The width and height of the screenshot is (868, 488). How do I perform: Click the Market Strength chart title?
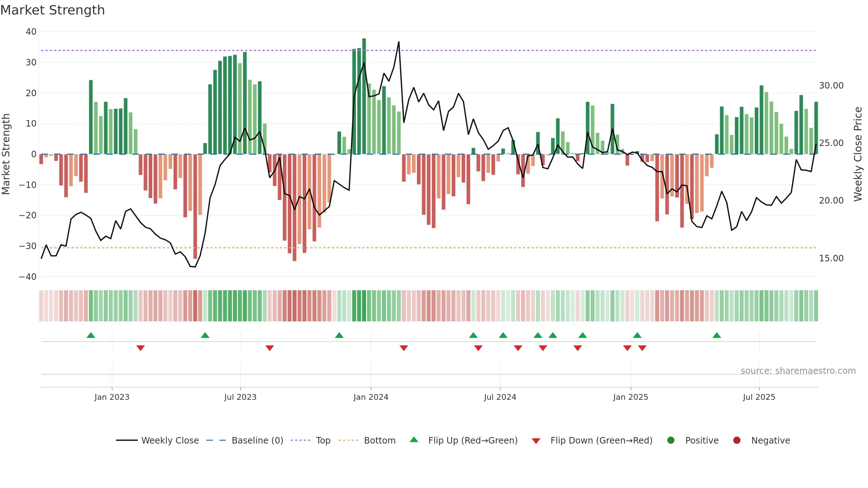(x=53, y=10)
